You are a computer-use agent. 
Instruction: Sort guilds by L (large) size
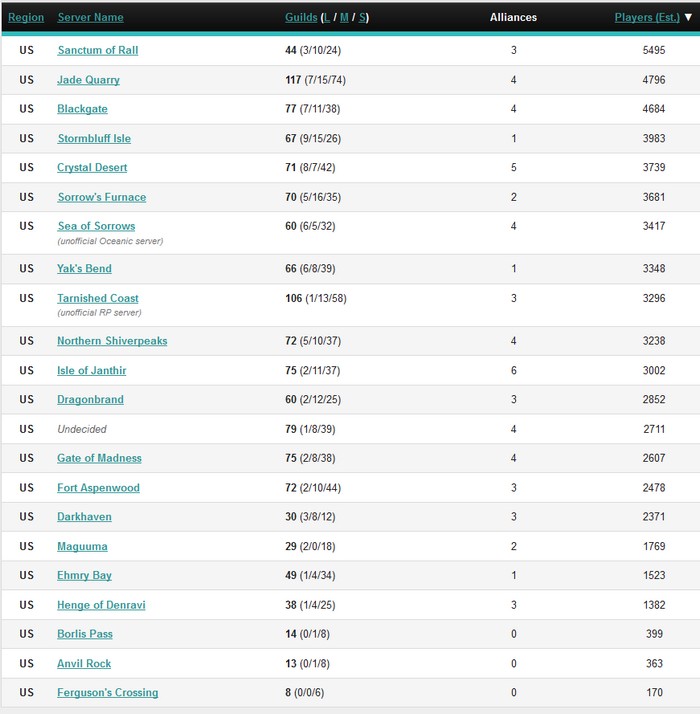pyautogui.click(x=326, y=17)
